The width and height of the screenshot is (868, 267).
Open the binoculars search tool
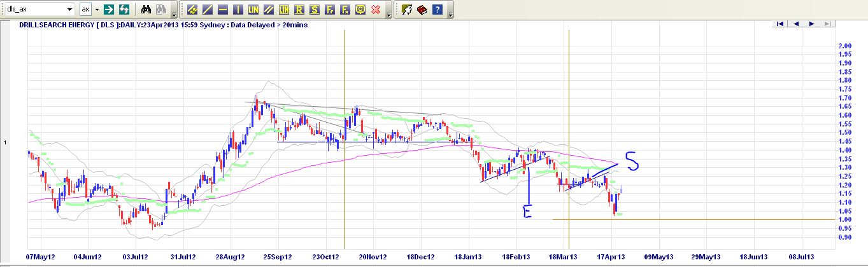tap(146, 10)
